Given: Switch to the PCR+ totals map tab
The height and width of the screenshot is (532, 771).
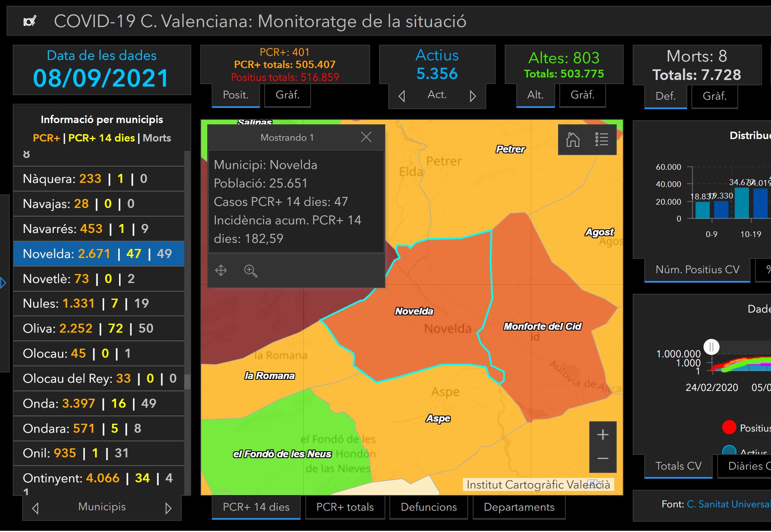Looking at the screenshot, I should [345, 507].
